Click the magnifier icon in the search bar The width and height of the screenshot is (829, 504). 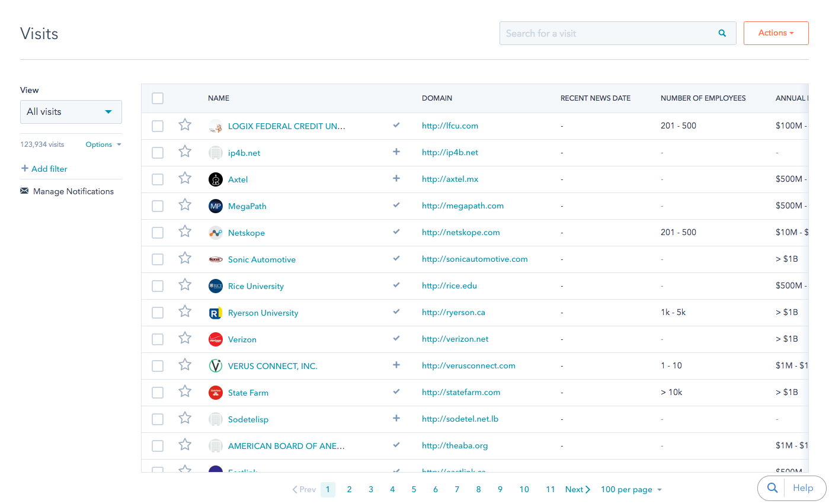(722, 33)
